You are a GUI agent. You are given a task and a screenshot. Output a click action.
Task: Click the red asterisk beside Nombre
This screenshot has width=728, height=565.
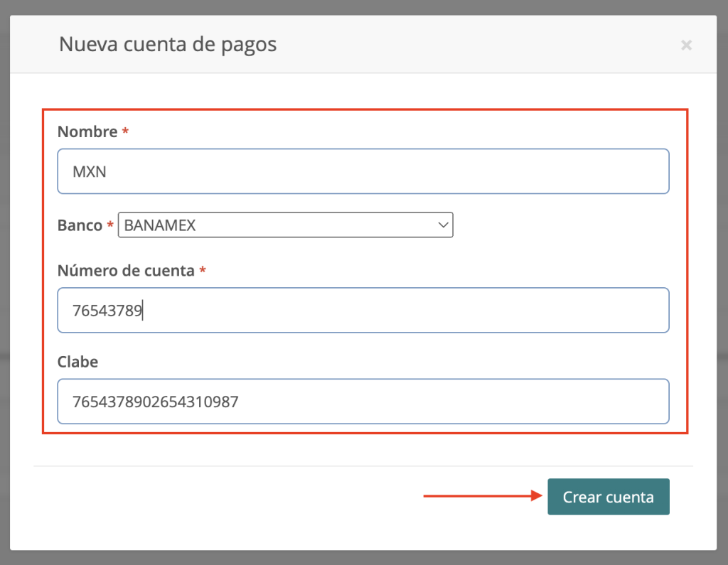coord(125,132)
